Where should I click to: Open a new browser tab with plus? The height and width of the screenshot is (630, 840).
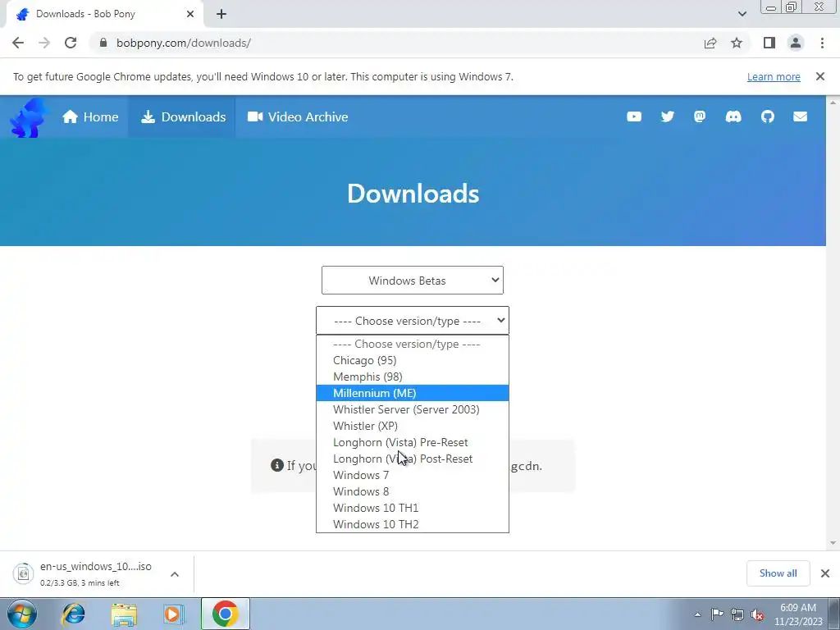(221, 15)
